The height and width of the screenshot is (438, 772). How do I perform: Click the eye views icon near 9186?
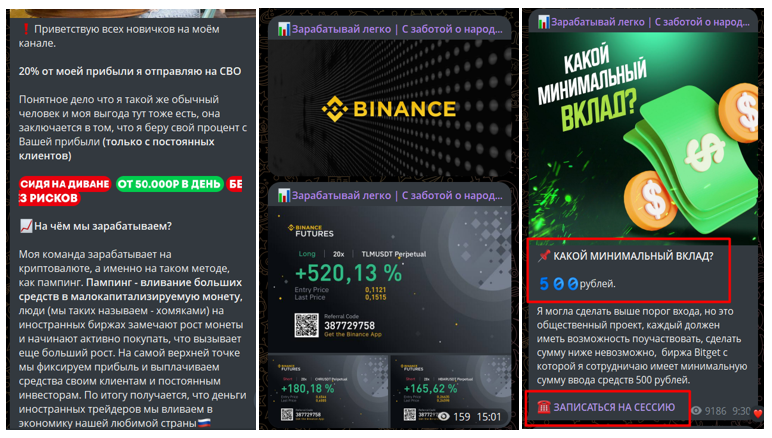(696, 410)
